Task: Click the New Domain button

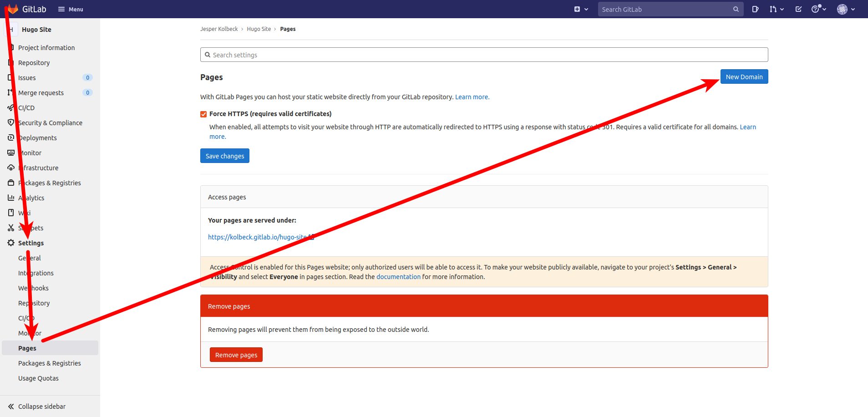Action: tap(744, 77)
